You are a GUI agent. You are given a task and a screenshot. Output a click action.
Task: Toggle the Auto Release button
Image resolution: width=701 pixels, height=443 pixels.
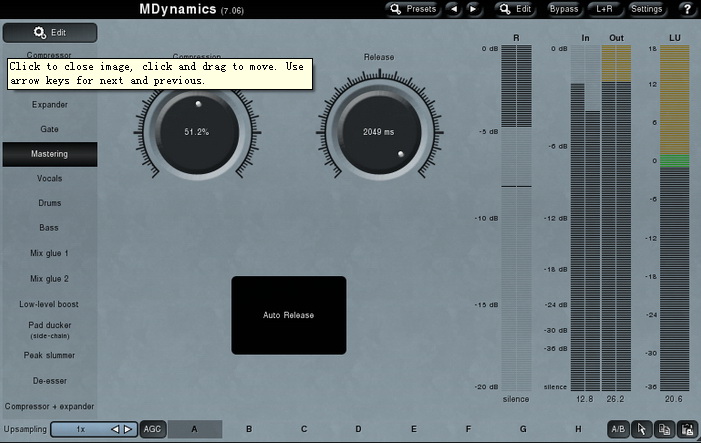(x=289, y=315)
